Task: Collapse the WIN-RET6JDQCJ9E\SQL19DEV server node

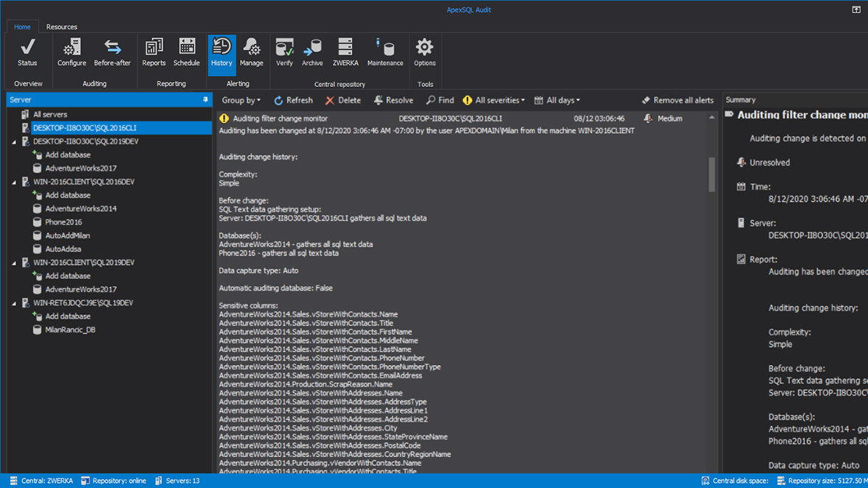Action: pos(14,303)
